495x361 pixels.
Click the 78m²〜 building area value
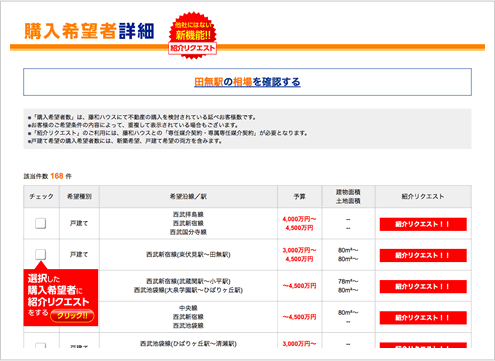348,281
